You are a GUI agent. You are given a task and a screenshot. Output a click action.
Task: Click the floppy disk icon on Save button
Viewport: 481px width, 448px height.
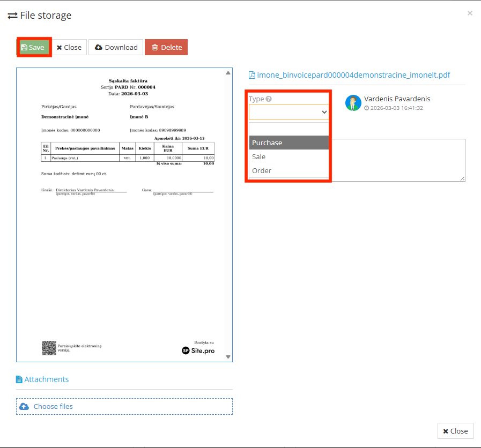point(24,47)
